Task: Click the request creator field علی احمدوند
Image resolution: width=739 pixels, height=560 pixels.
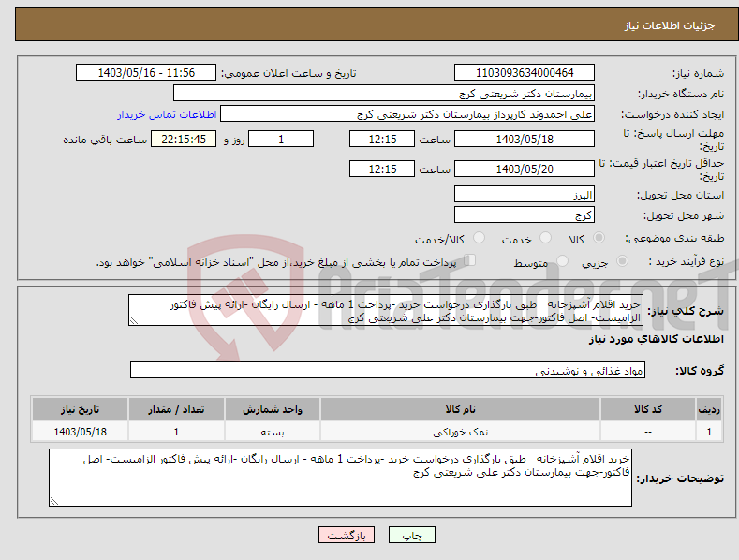Action: (407, 114)
